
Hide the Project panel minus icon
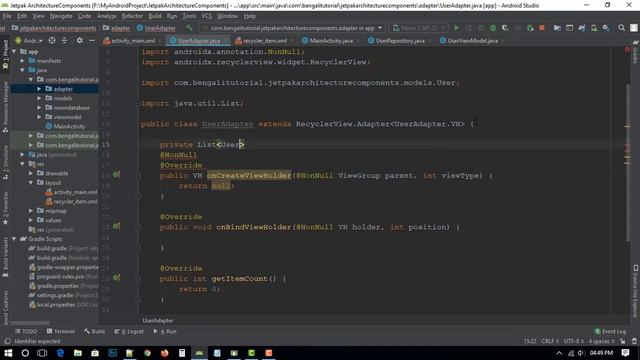click(92, 40)
